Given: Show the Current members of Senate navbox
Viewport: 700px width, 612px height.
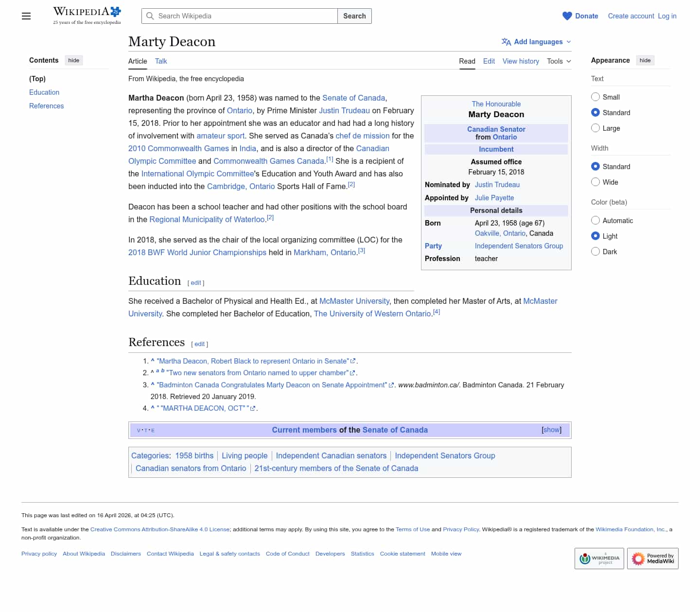Looking at the screenshot, I should [x=551, y=430].
